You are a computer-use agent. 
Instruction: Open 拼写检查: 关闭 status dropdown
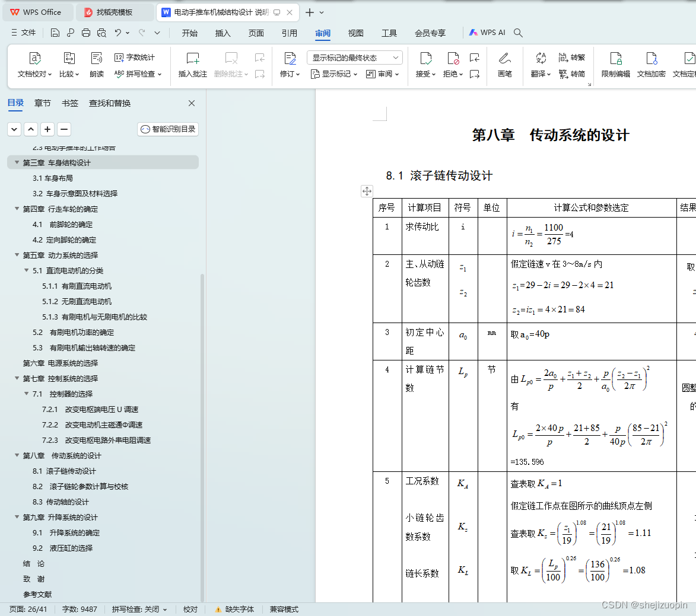[139, 609]
